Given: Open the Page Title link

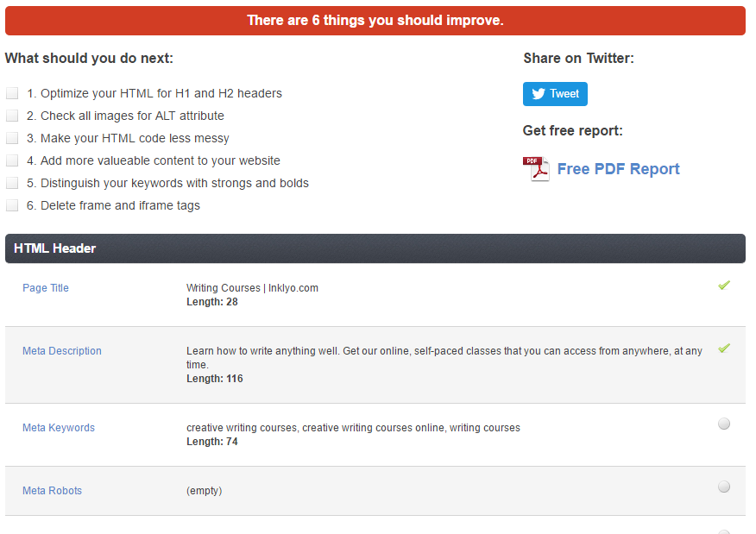Looking at the screenshot, I should [46, 288].
